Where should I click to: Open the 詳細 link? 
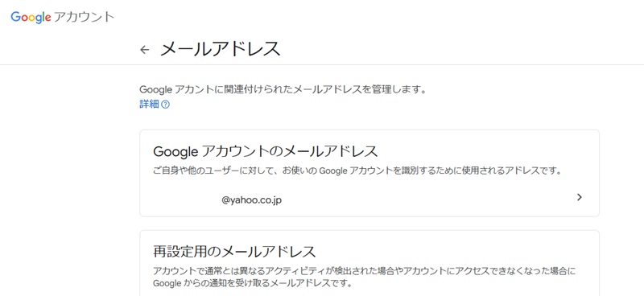tap(149, 105)
